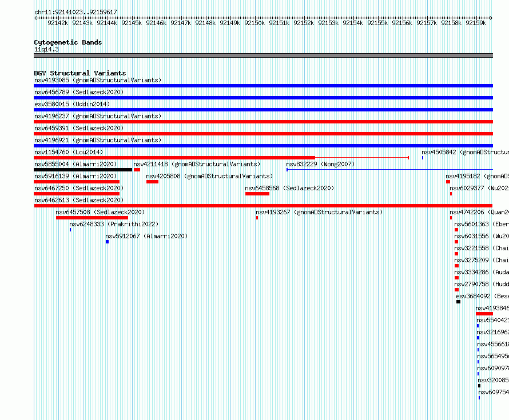
Task: Select variant label nsv6456789 (Sedlazeck2020)
Action: (x=79, y=92)
